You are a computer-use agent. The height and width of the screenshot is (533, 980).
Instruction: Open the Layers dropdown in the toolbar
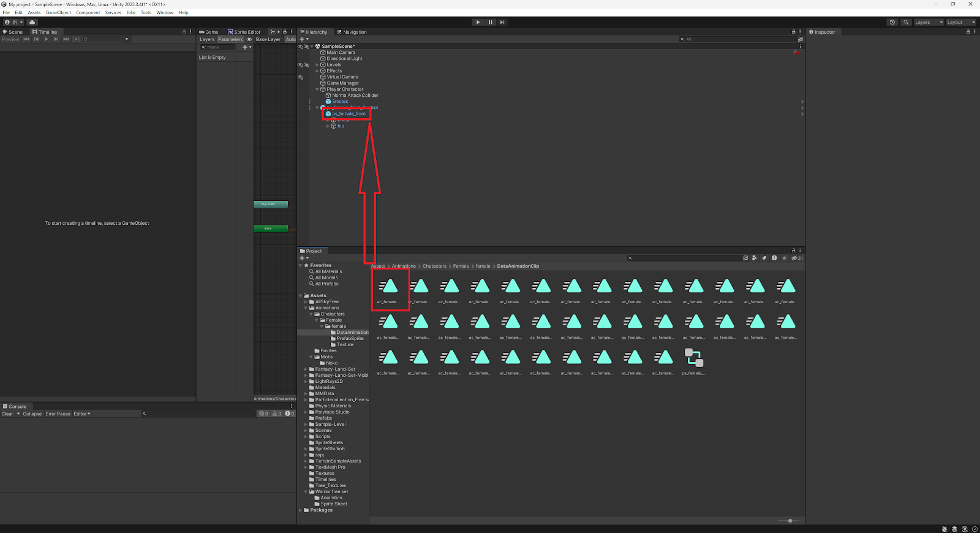tap(929, 22)
